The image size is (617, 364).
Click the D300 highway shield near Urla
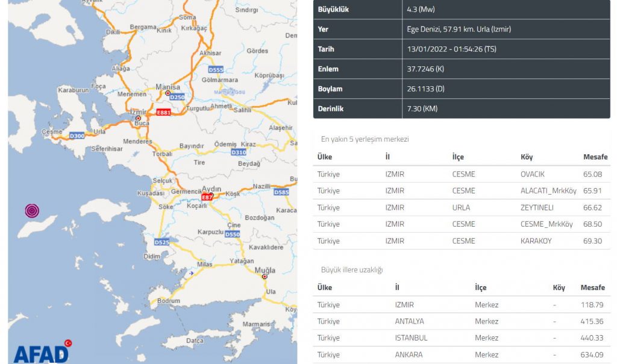point(77,136)
